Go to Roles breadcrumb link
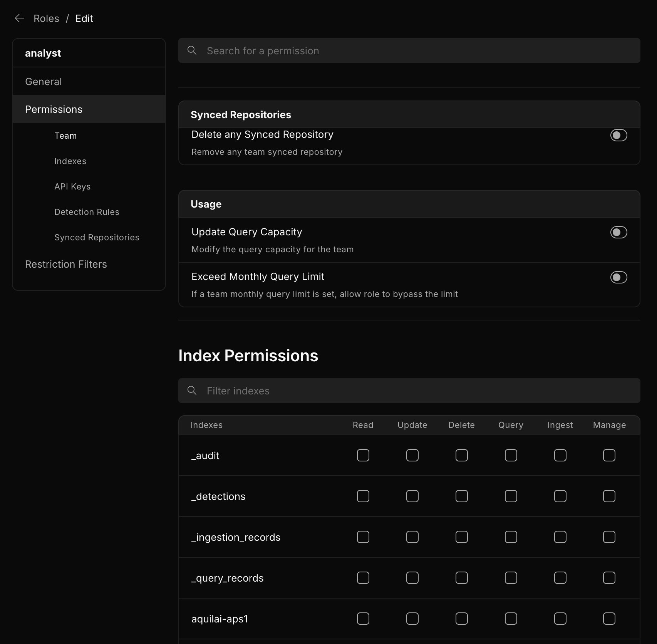The height and width of the screenshot is (644, 657). pyautogui.click(x=46, y=18)
